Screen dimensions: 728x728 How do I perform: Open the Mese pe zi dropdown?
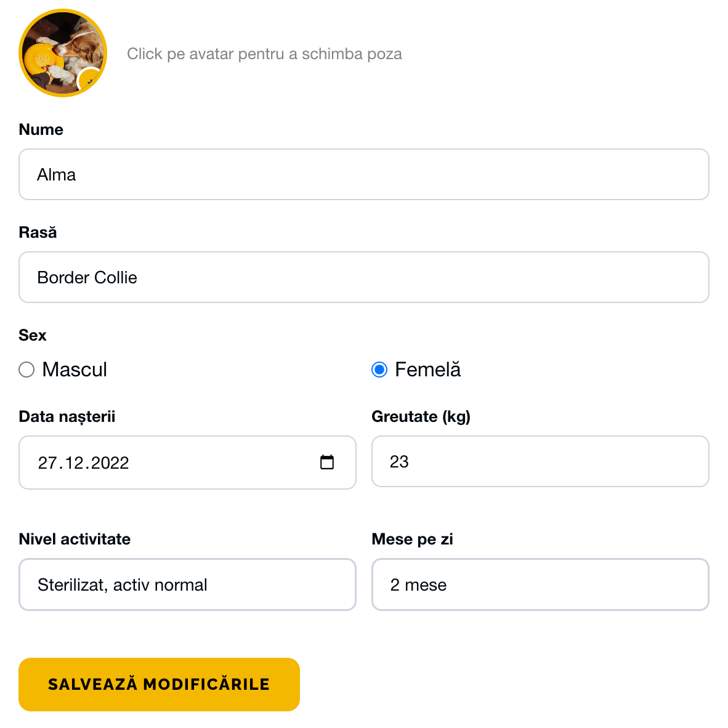(540, 584)
